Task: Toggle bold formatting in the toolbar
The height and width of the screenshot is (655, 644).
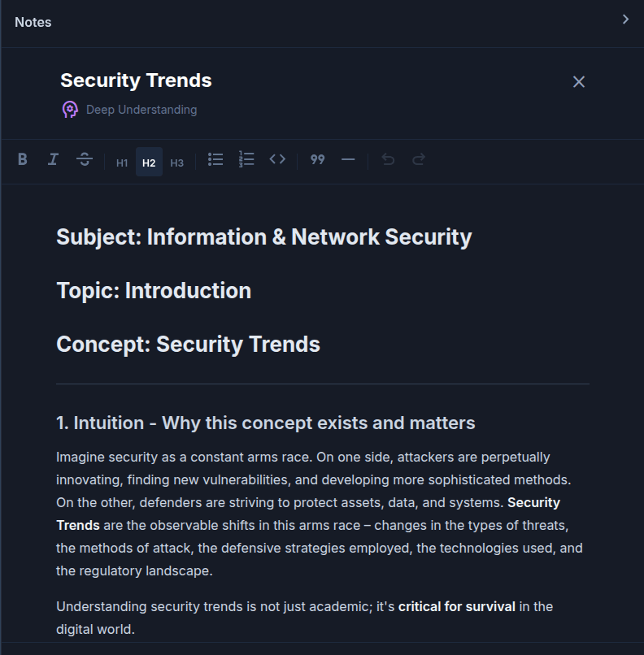Action: coord(23,159)
